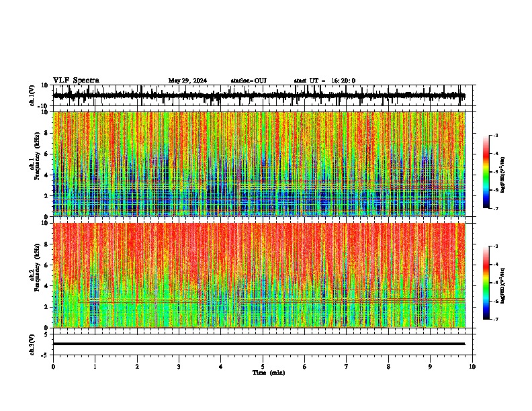Click the "-7" label on ch.2 color bar
Screen dimensions: 532x411
click(496, 319)
